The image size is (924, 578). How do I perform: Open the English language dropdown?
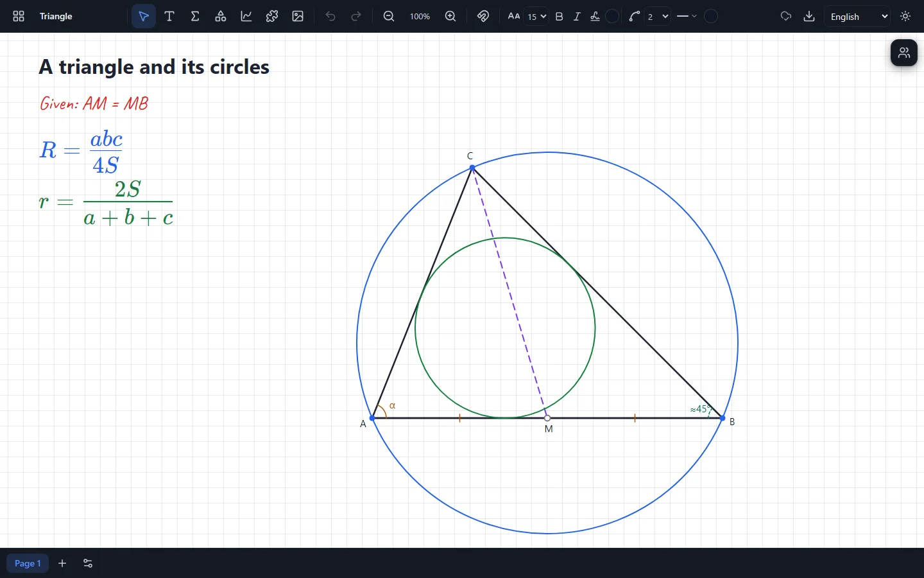pyautogui.click(x=858, y=16)
